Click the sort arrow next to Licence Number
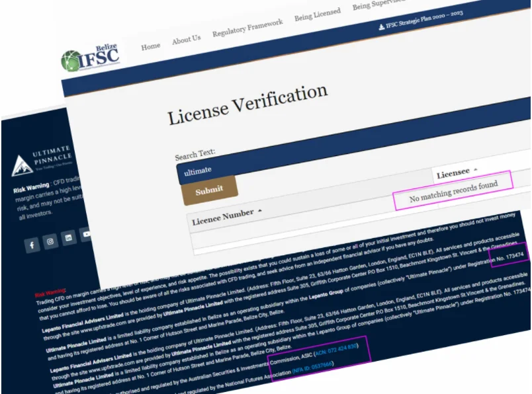The height and width of the screenshot is (394, 532). pyautogui.click(x=260, y=211)
